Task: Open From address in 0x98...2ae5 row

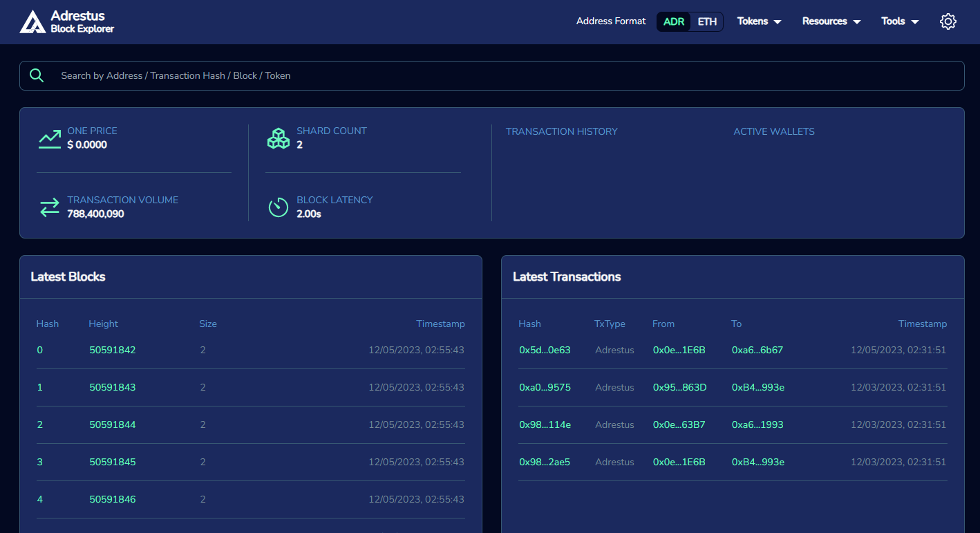Action: (x=679, y=462)
